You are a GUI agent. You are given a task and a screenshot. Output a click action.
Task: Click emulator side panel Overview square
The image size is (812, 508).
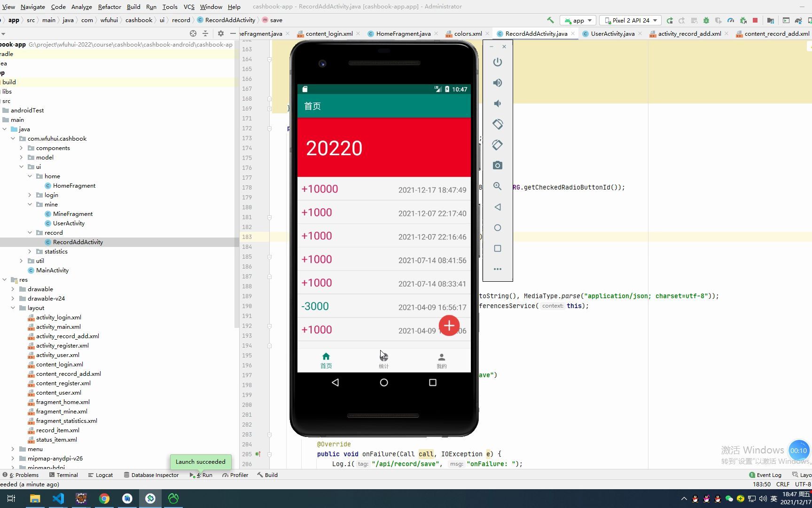(x=498, y=248)
